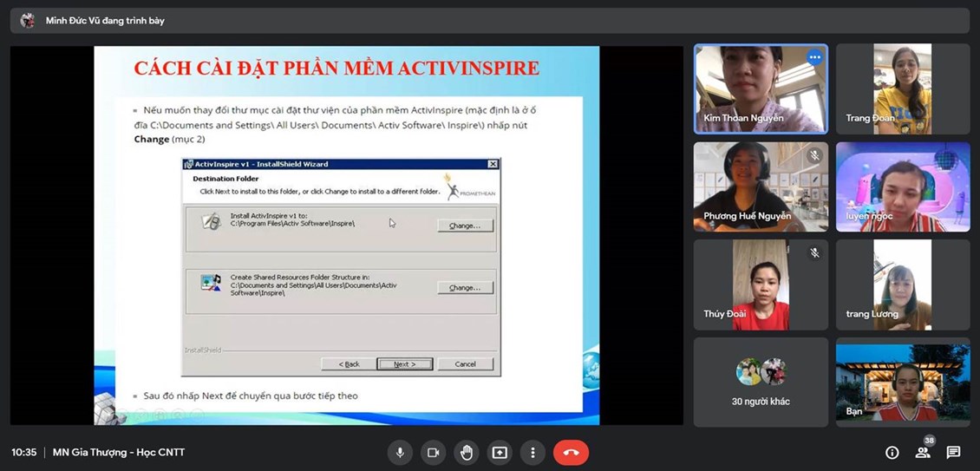Image resolution: width=980 pixels, height=471 pixels.
Task: Open the chat messages panel
Action: coord(953,452)
